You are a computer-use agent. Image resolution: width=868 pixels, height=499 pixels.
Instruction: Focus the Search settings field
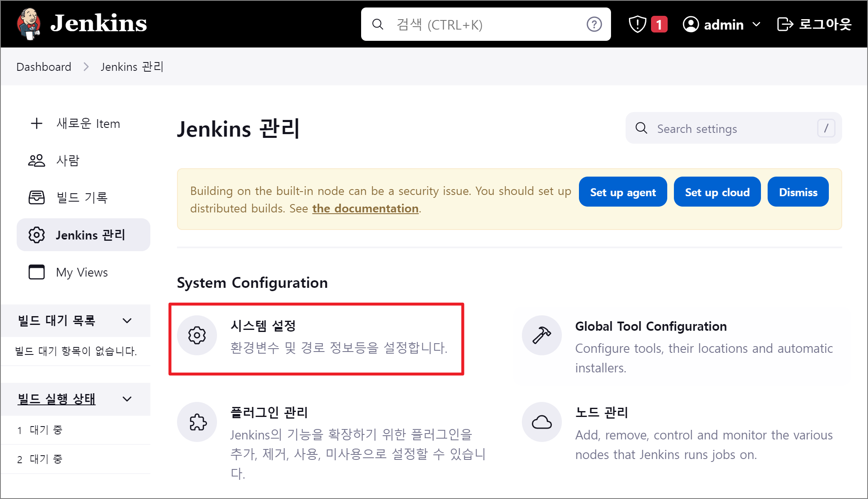pos(733,129)
